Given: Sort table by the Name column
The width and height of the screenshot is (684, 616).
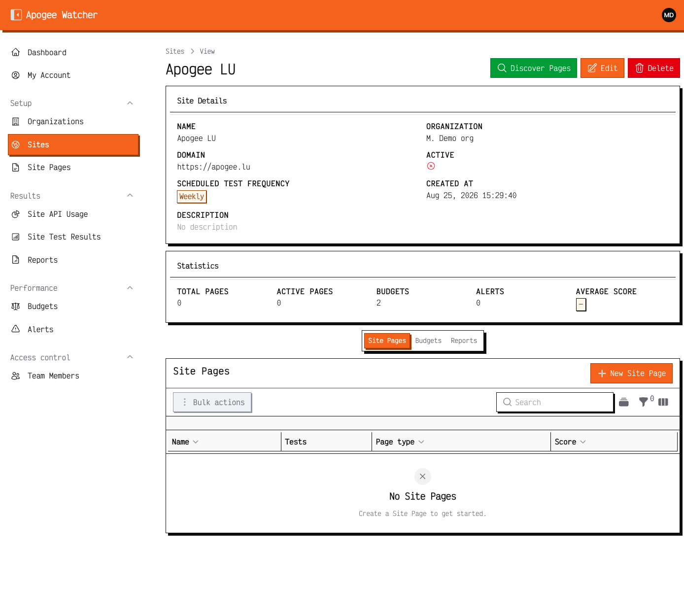Looking at the screenshot, I should point(185,442).
